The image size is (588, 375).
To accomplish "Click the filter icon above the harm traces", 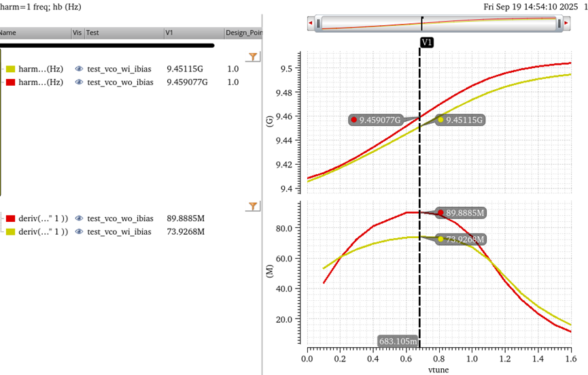I will point(253,57).
